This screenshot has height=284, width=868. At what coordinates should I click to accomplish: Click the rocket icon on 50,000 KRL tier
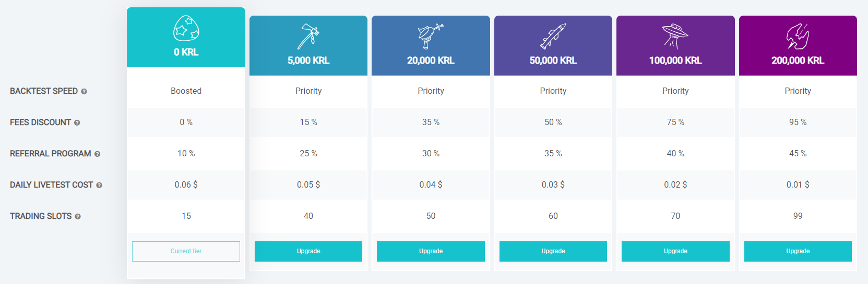553,36
